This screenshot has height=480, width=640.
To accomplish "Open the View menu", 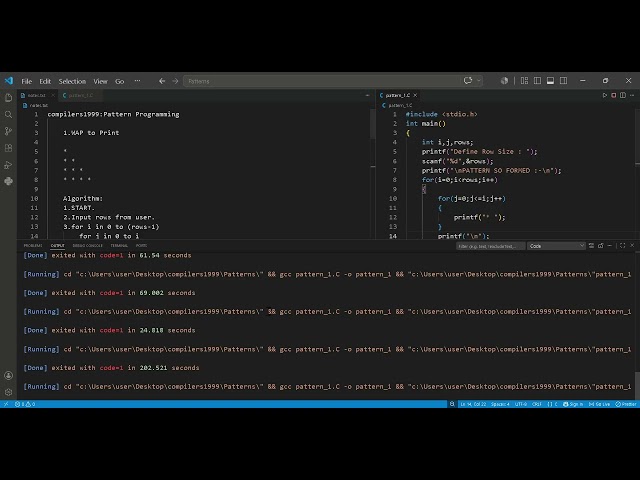I will click(100, 81).
